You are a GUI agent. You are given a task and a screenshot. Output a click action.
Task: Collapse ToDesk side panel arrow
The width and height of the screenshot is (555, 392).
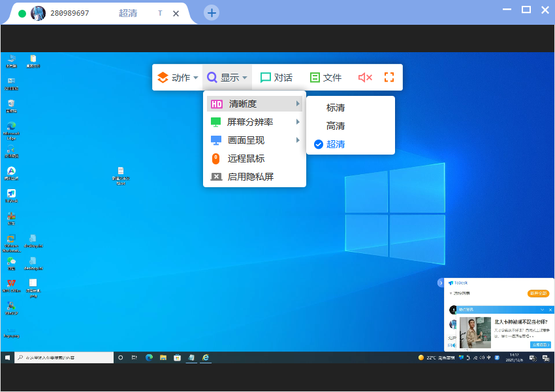coord(441,283)
